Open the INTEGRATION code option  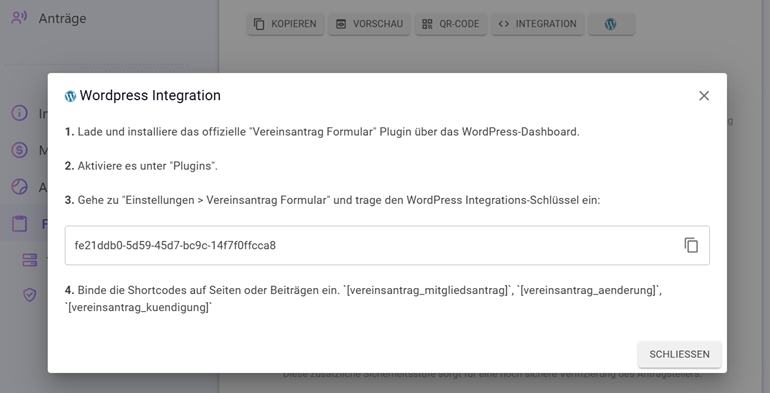(537, 24)
